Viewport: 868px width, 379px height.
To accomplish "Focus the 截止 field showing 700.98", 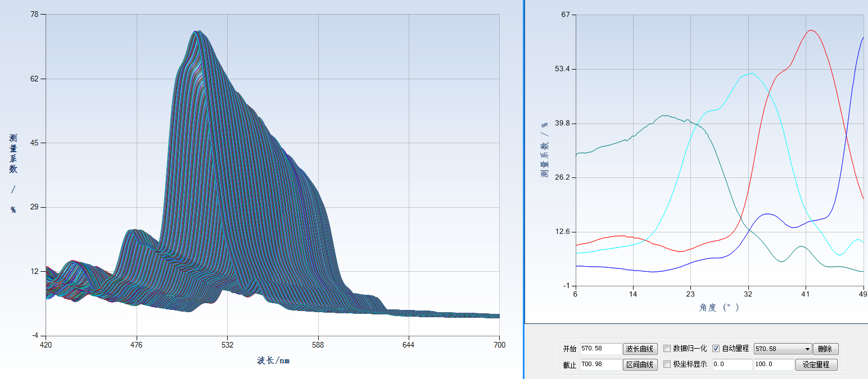I will click(601, 365).
